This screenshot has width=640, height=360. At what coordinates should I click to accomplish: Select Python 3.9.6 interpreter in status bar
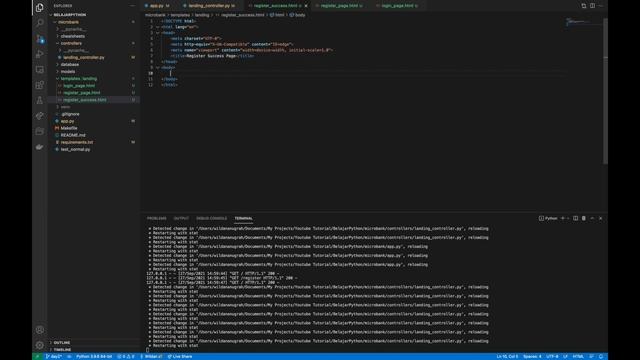pyautogui.click(x=94, y=357)
